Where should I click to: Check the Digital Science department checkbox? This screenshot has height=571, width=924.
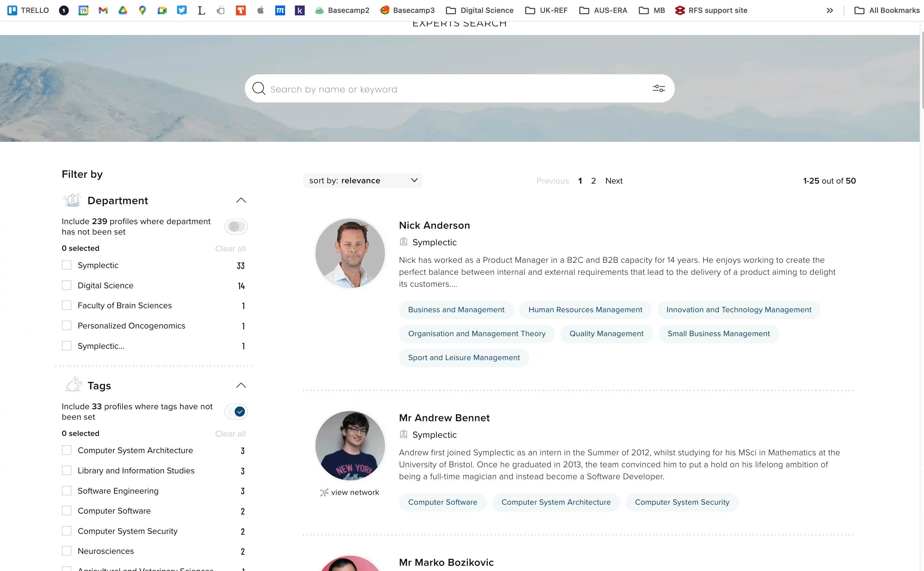point(66,285)
